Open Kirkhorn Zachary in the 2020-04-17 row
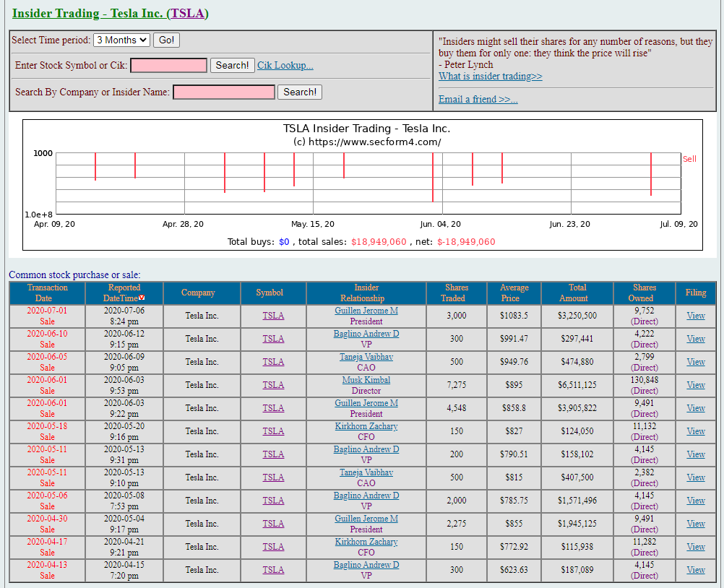The width and height of the screenshot is (724, 588). click(x=366, y=541)
